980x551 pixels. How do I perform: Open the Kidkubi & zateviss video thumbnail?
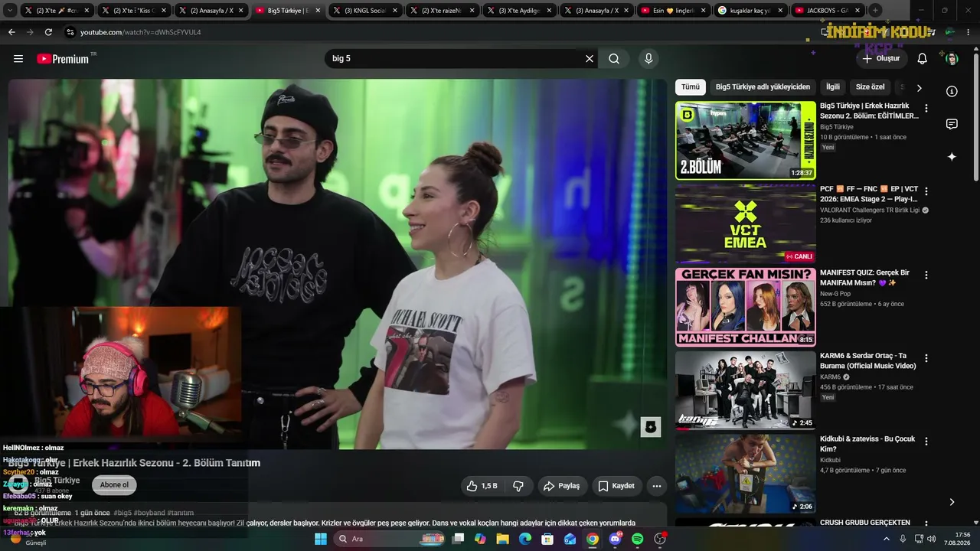[x=746, y=474]
